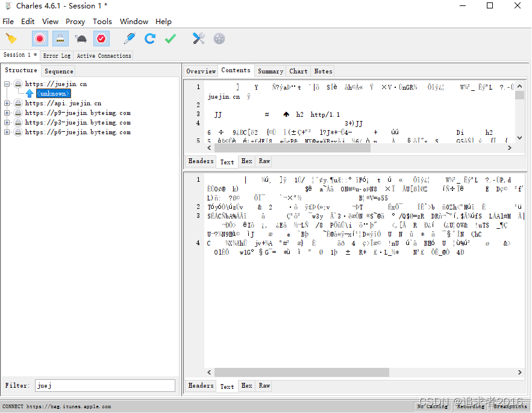This screenshot has height=413, width=532.
Task: Expand the https://api.juejin.cn node
Action: [x=7, y=103]
